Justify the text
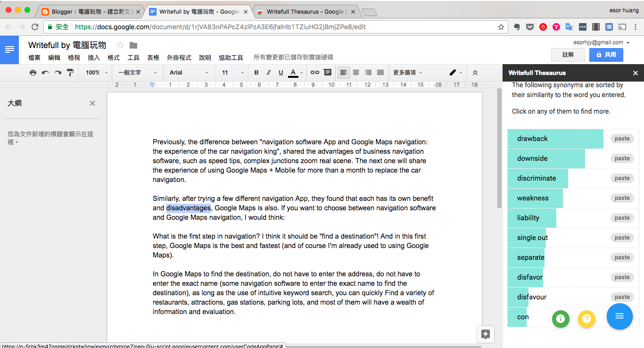 (380, 73)
